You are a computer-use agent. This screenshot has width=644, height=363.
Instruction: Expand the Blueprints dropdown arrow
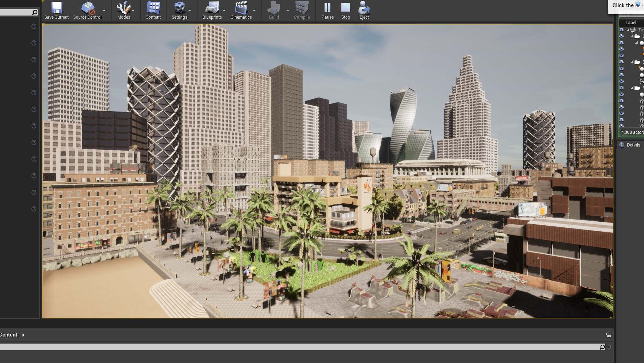coord(224,11)
